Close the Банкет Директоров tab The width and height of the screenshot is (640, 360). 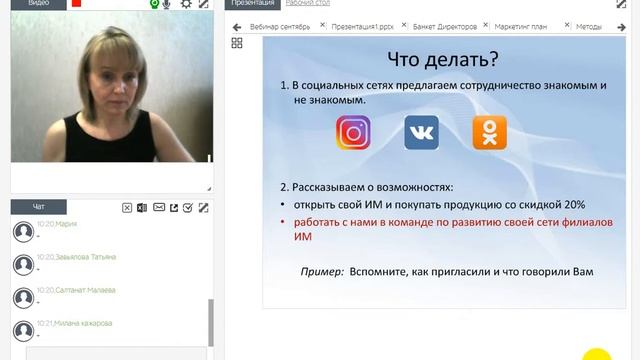(x=485, y=25)
